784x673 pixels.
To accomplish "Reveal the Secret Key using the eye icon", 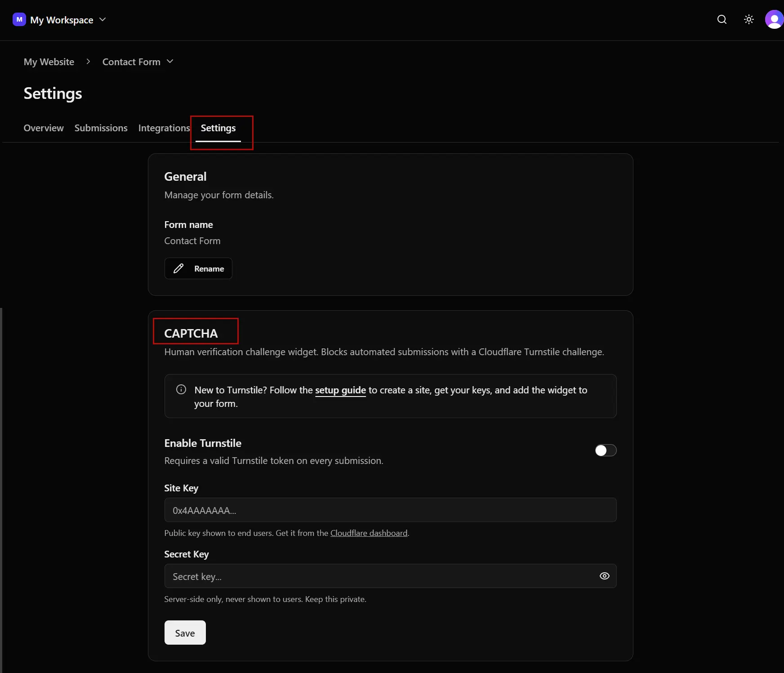I will tap(604, 576).
